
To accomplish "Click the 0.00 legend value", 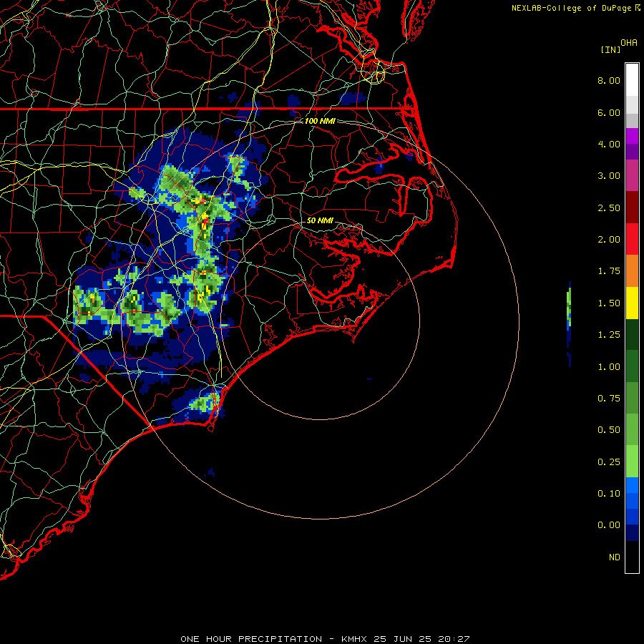I will point(609,525).
